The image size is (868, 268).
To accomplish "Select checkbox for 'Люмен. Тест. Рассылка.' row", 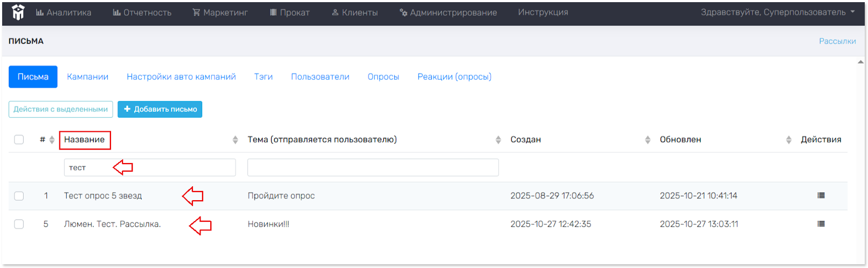I will 19,224.
